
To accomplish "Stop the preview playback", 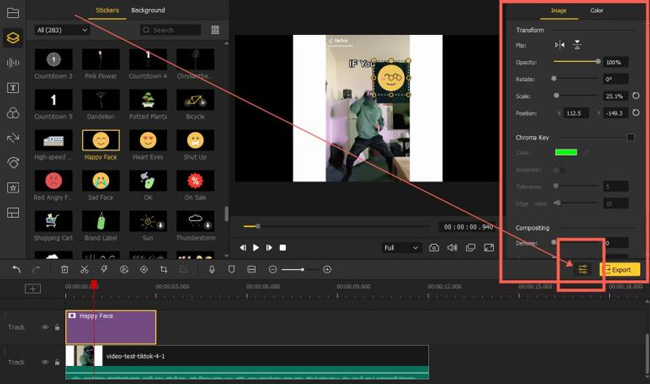I will click(283, 248).
